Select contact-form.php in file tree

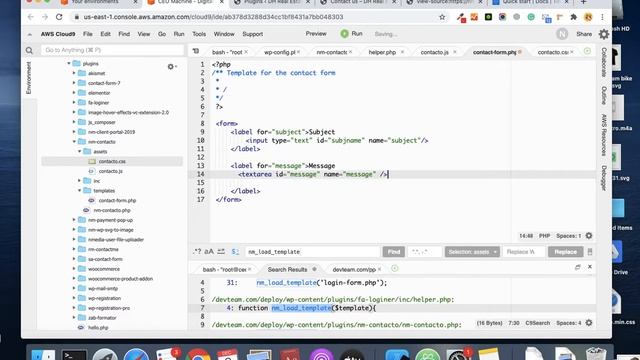(x=117, y=200)
